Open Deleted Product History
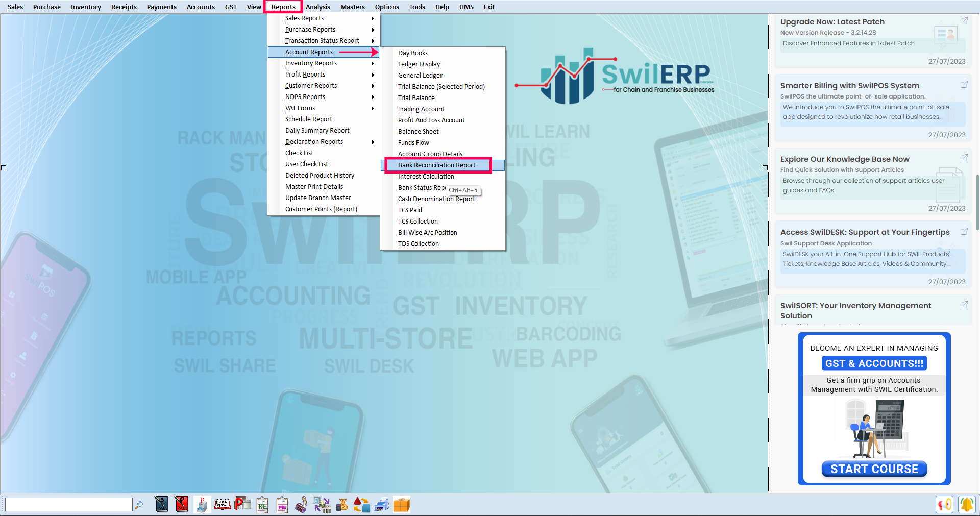Image resolution: width=980 pixels, height=516 pixels. point(324,176)
